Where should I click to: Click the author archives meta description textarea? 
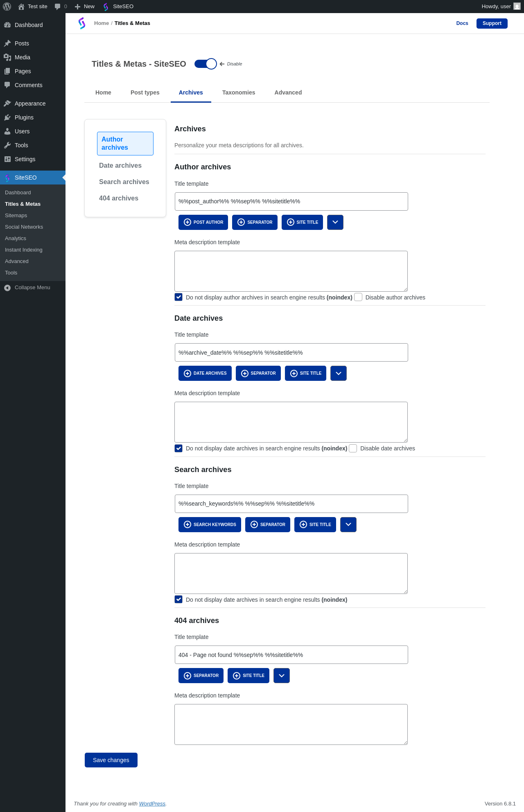click(291, 271)
